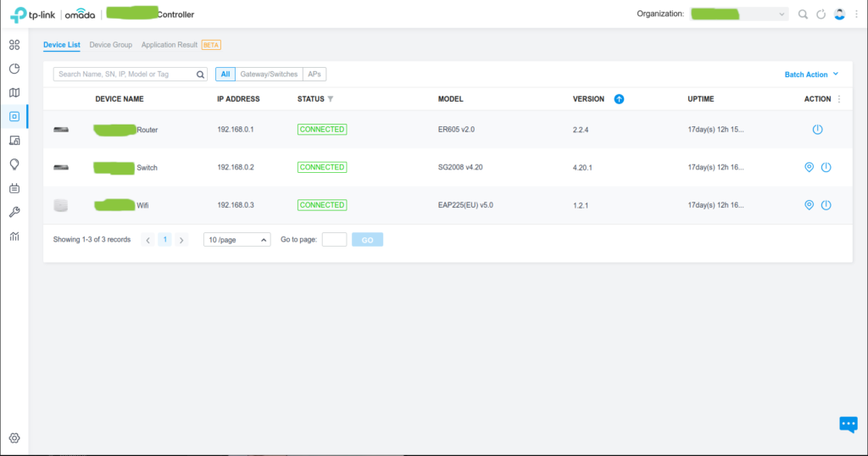Click the global search magnifier icon
The image size is (868, 456).
coord(804,14)
